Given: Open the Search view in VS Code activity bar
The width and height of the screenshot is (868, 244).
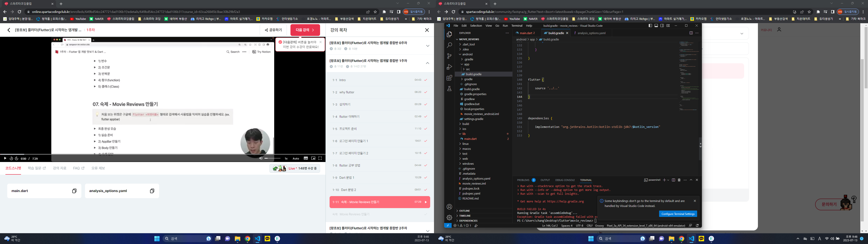Looking at the screenshot, I should (449, 45).
